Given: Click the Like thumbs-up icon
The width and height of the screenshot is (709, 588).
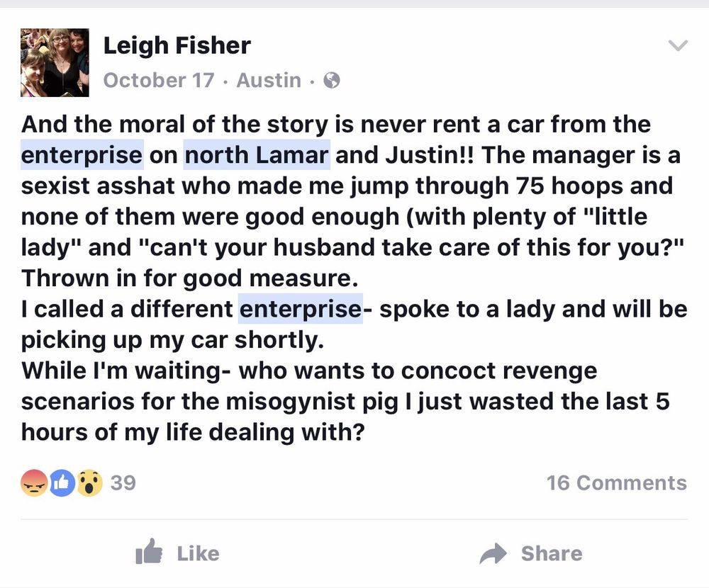Looking at the screenshot, I should tap(149, 553).
